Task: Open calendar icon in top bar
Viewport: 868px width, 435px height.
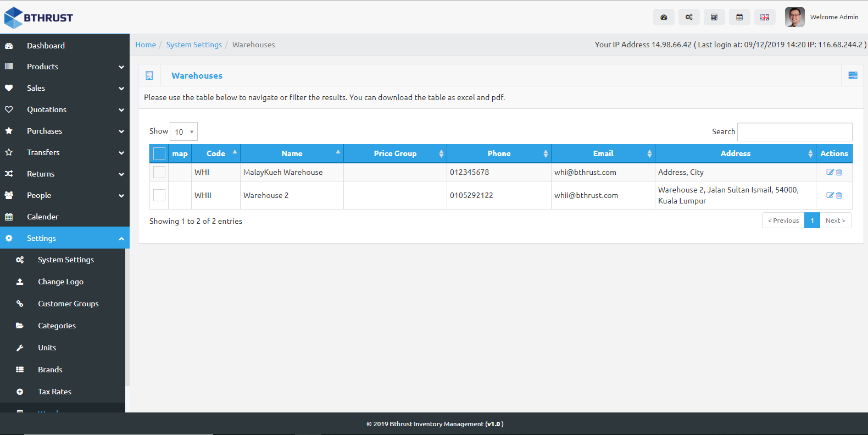Action: [739, 17]
